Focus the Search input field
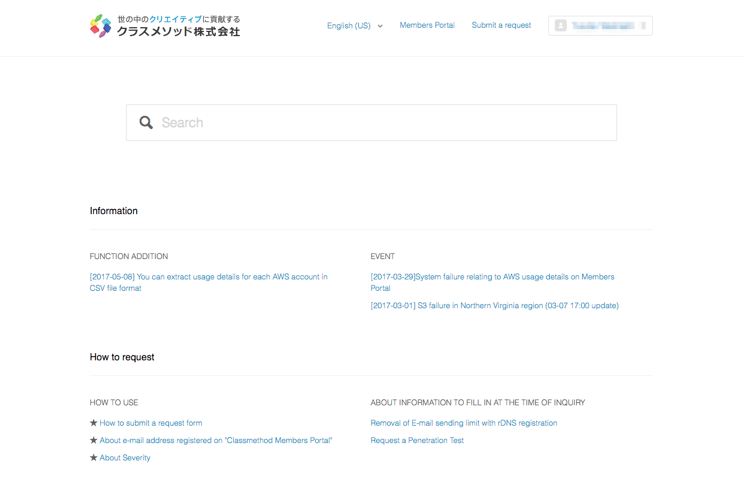 click(x=385, y=123)
